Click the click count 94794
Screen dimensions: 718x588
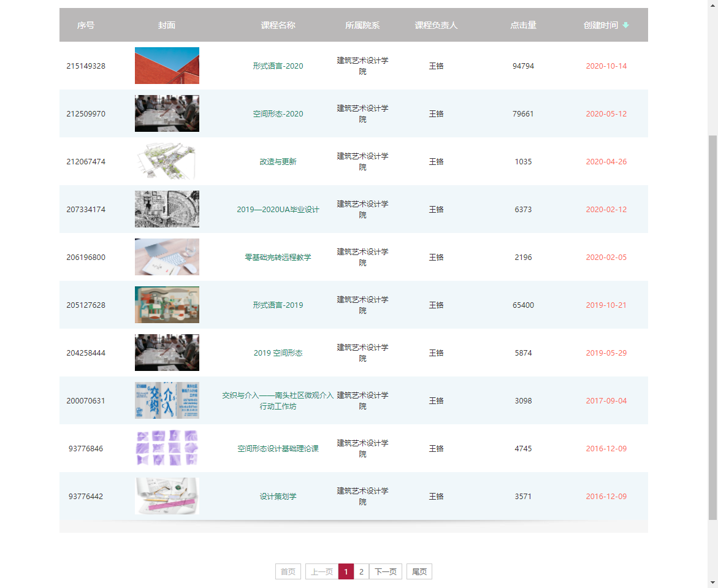click(524, 66)
